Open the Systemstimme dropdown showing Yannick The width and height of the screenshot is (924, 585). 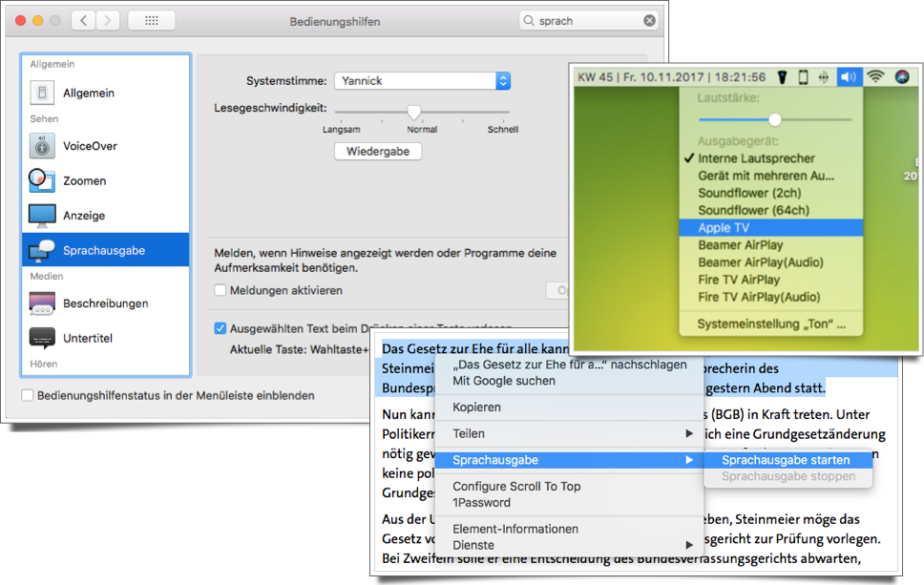[422, 81]
